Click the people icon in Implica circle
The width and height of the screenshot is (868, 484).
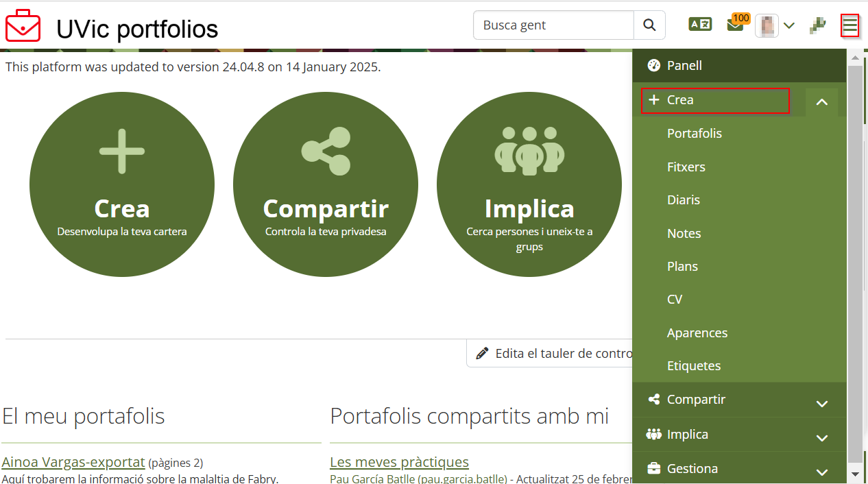point(529,150)
